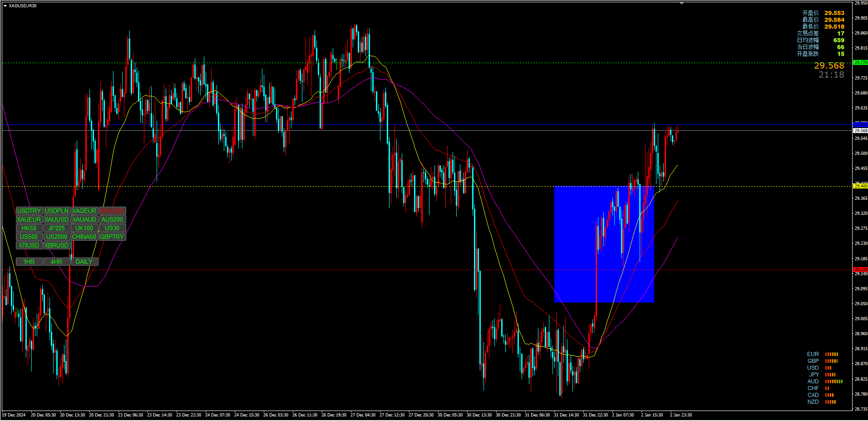
Task: Set timeframe to 4HR
Action: tap(57, 262)
